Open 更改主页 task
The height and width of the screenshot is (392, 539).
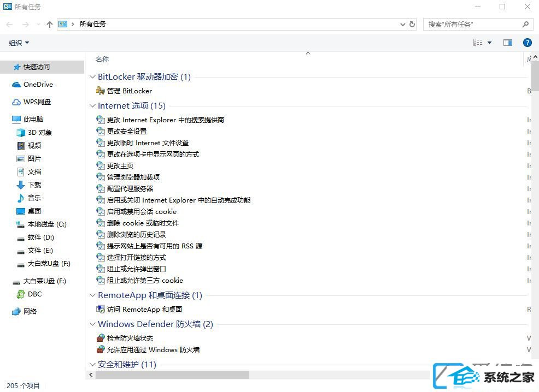tap(115, 166)
